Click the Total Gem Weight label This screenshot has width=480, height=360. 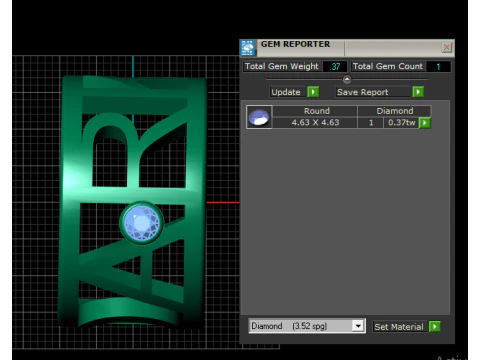[x=282, y=66]
